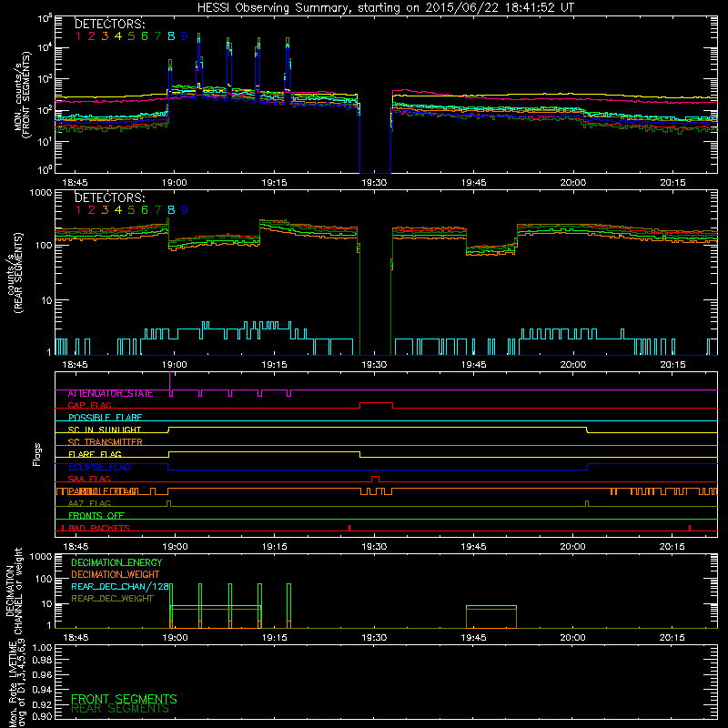Select the POSSIBLE_FLARE flag label
Screen dimensions: 728x728
(105, 418)
